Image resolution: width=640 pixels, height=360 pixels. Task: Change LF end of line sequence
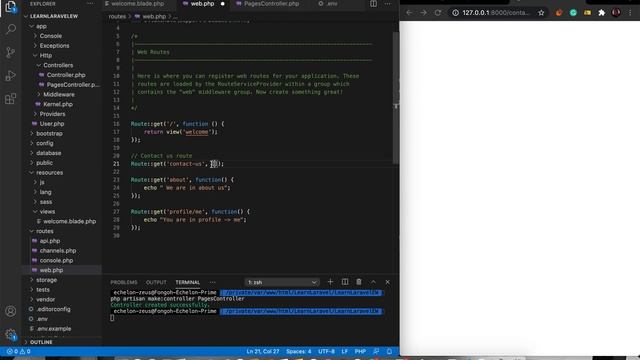point(344,351)
